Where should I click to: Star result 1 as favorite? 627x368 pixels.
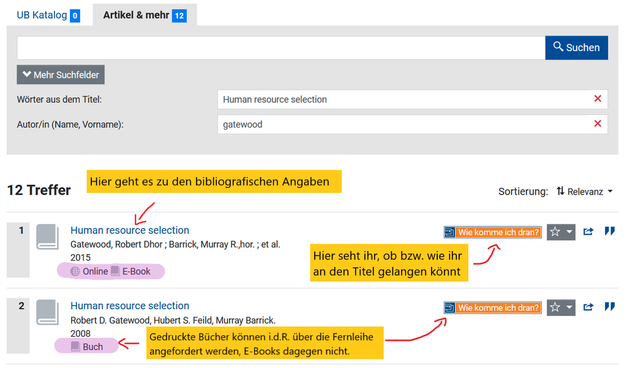[555, 232]
